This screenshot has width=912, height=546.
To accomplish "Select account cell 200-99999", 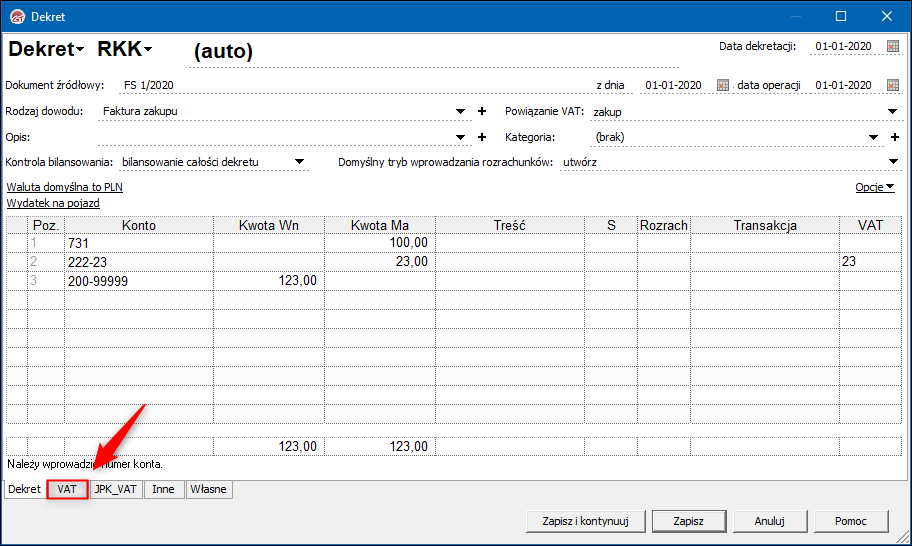I will pos(138,281).
